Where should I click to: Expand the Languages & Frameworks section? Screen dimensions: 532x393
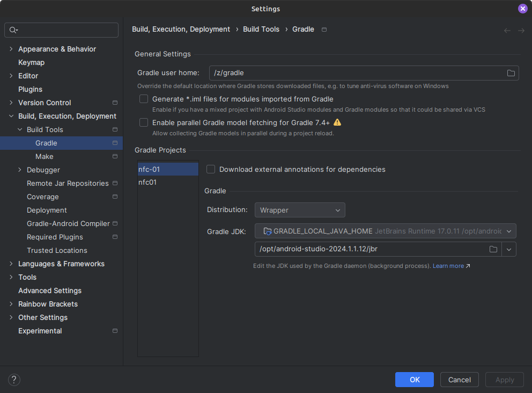[x=11, y=264]
